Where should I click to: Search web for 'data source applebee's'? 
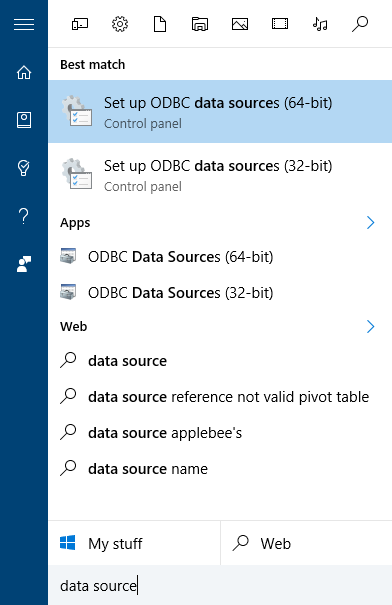220,433
